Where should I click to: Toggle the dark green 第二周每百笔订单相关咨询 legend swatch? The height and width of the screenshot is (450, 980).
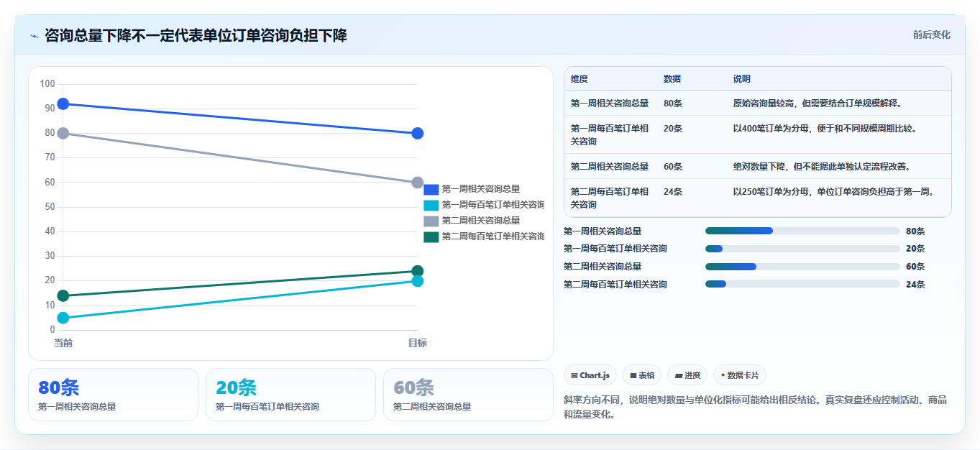[431, 237]
